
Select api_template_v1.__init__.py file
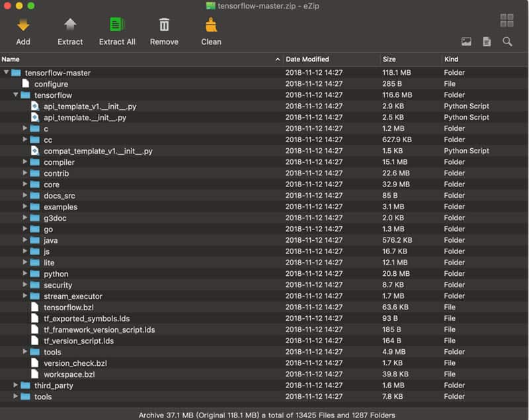(90, 106)
